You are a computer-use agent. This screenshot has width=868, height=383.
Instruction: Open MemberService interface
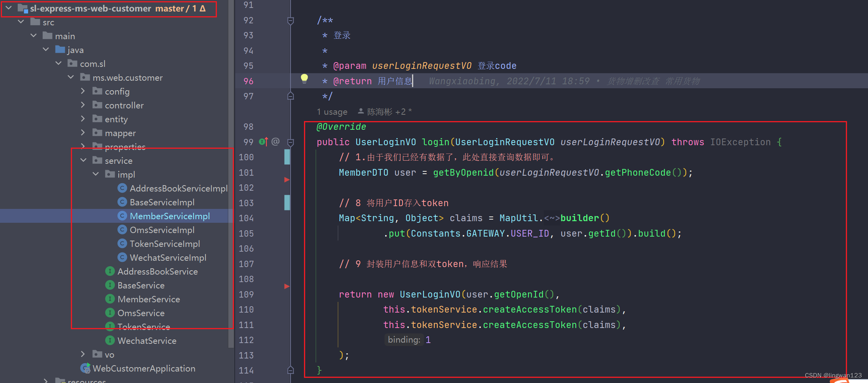click(x=149, y=299)
